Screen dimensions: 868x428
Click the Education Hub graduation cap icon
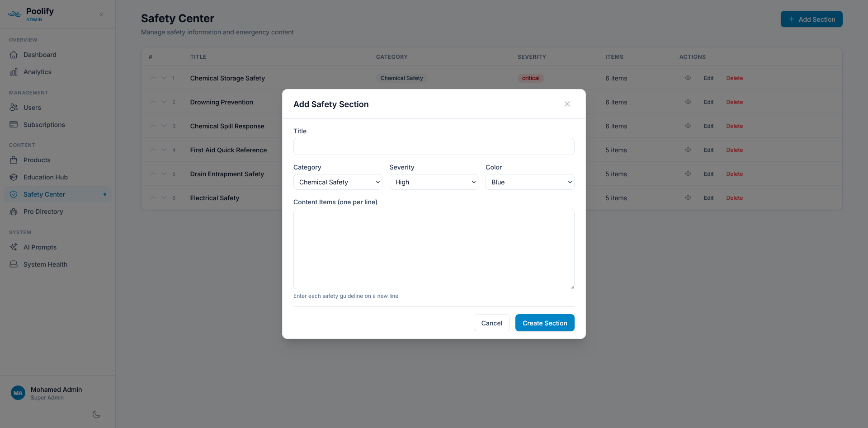pyautogui.click(x=14, y=177)
